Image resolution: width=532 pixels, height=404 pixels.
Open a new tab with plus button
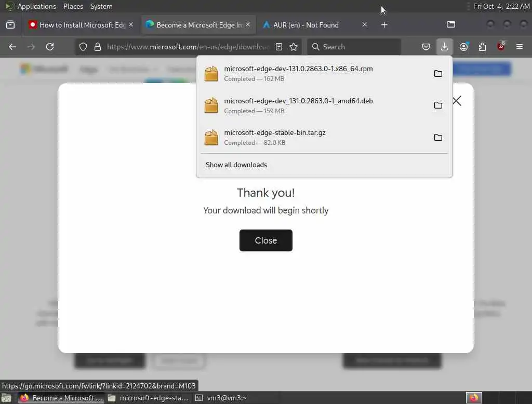[x=384, y=25]
